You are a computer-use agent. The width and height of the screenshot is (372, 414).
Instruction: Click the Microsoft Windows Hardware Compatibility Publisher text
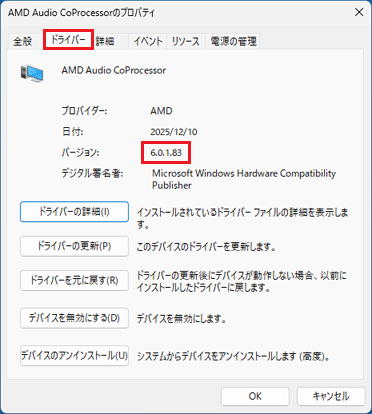(x=244, y=179)
